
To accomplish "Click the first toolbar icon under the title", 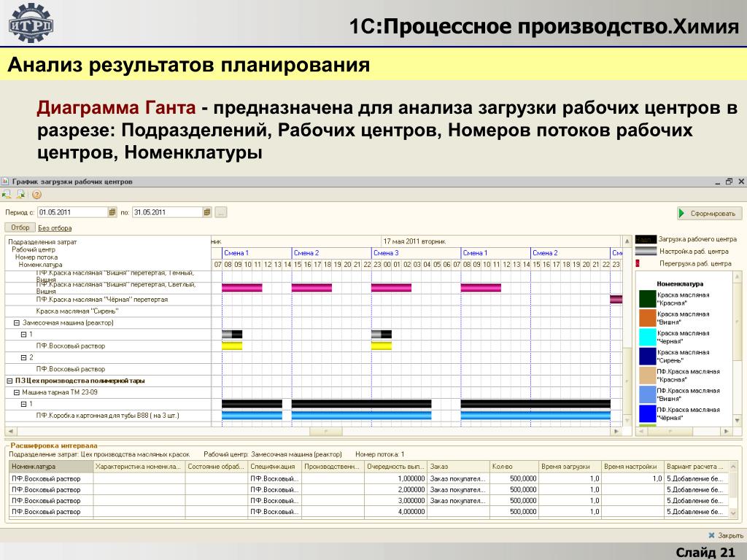I will point(7,195).
